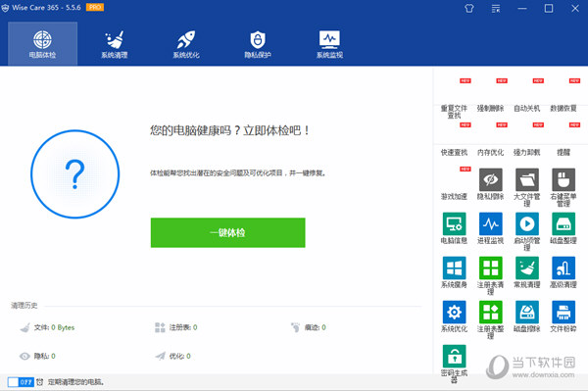Launch the 磁盘整理 tool icon
The width and height of the screenshot is (588, 391).
click(x=563, y=224)
